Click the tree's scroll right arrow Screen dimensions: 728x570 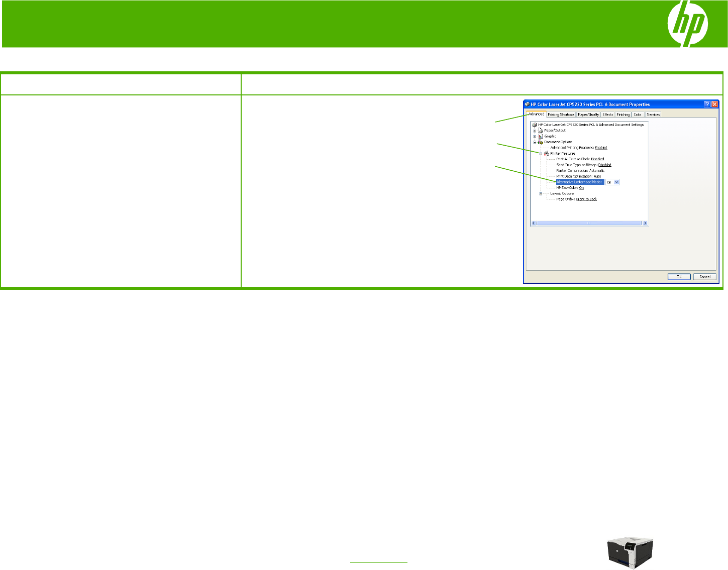click(x=645, y=223)
